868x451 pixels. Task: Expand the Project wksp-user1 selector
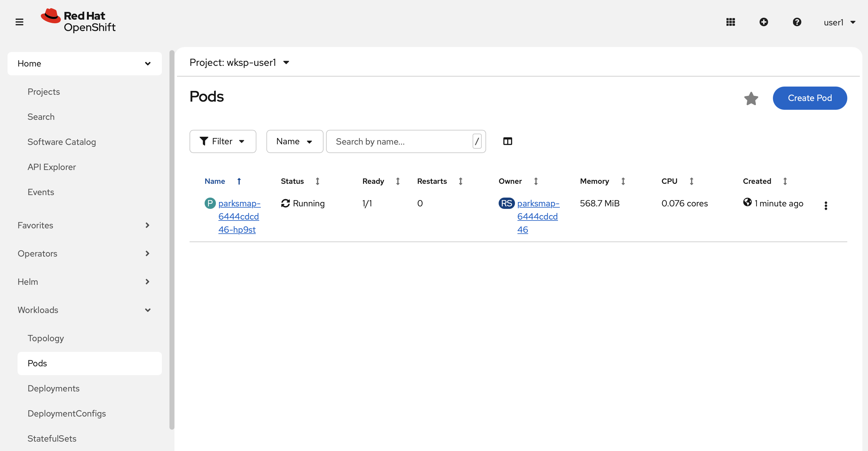tap(239, 62)
